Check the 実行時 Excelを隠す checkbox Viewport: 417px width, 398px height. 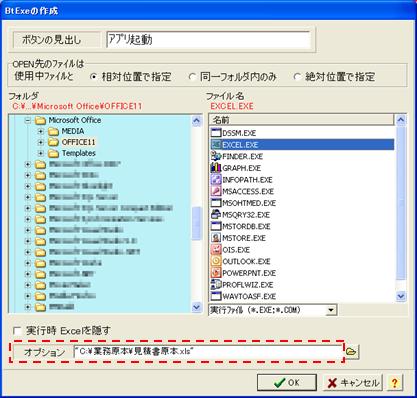click(17, 331)
